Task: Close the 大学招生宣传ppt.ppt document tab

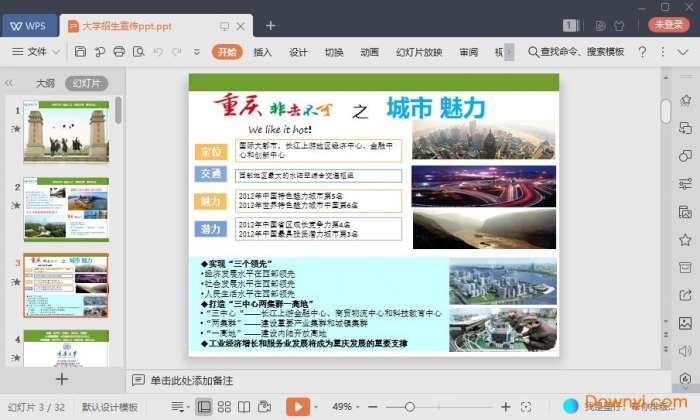Action: (x=240, y=26)
